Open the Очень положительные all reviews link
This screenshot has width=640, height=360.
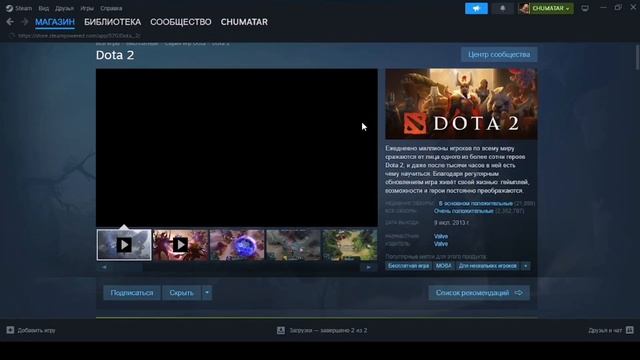[x=464, y=211]
